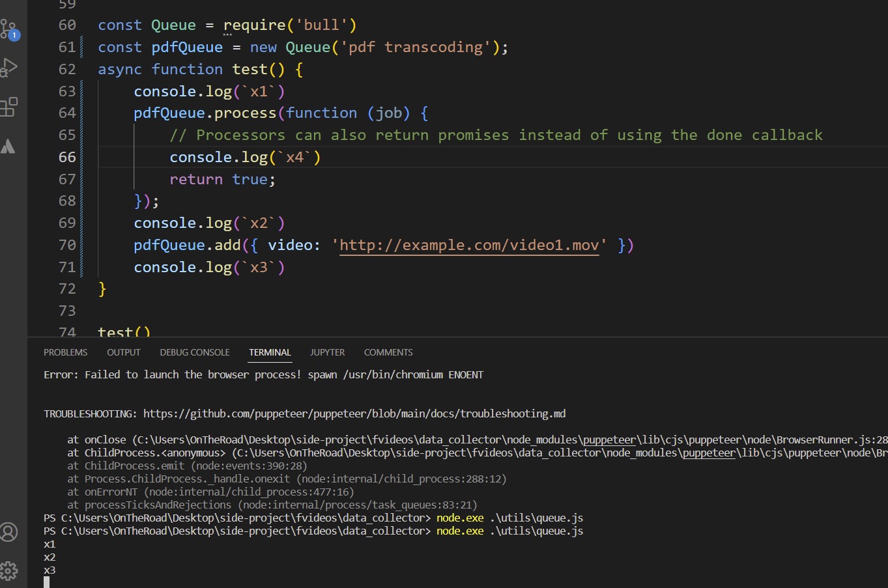Switch to the JUPYTER tab
The image size is (888, 588).
pos(327,352)
